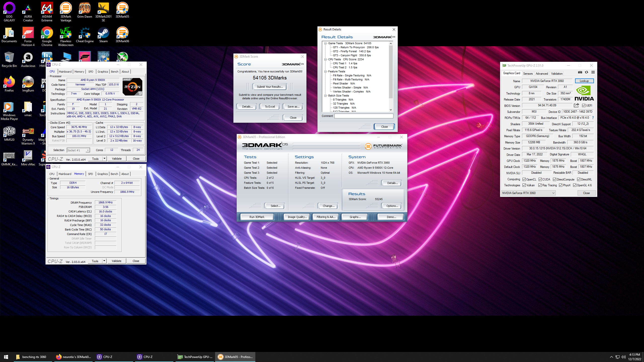Click scroll up arrow in Result Details
644x362 pixels.
click(x=391, y=43)
